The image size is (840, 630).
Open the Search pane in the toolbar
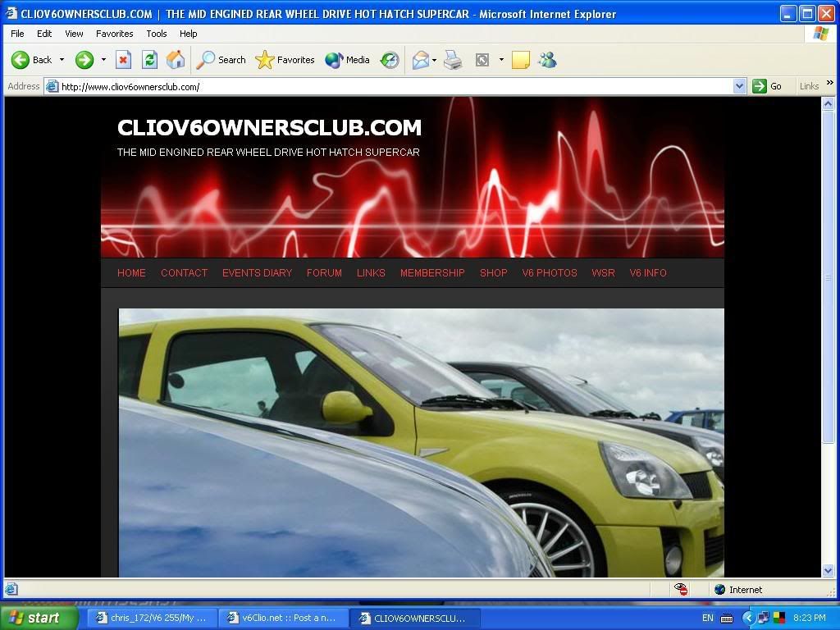click(x=221, y=60)
